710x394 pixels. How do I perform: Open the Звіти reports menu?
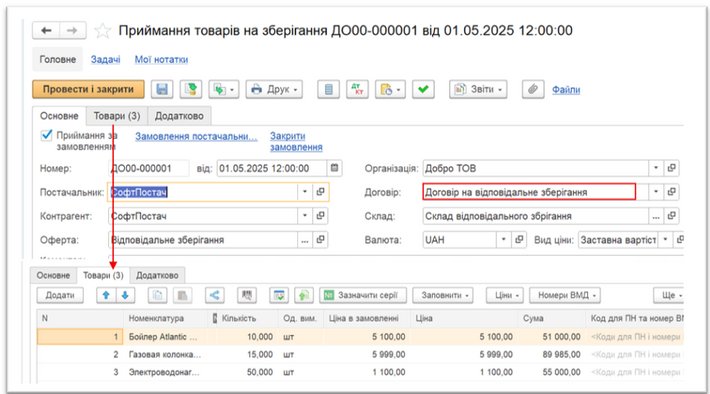[478, 89]
